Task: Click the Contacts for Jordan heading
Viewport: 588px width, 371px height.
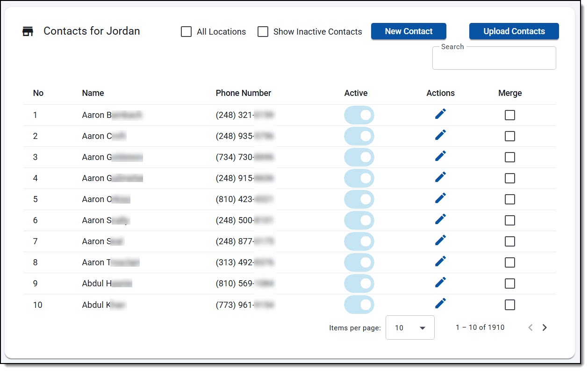Action: pos(92,31)
